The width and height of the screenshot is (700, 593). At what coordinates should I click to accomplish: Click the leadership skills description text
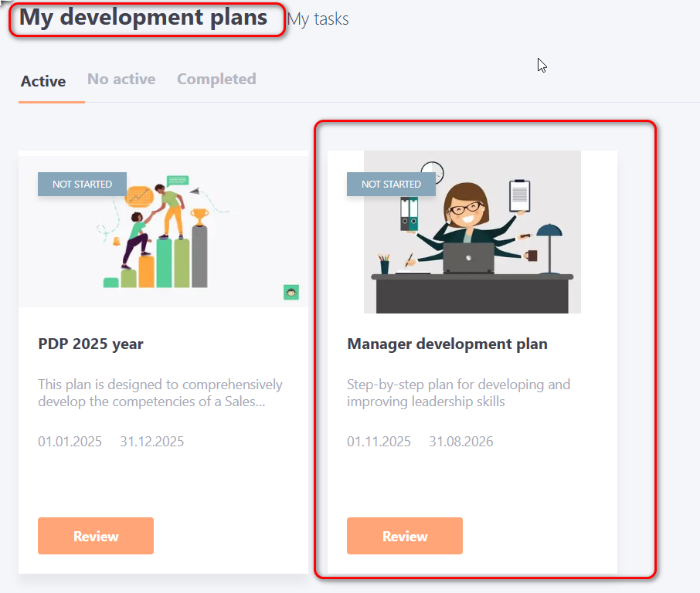458,393
